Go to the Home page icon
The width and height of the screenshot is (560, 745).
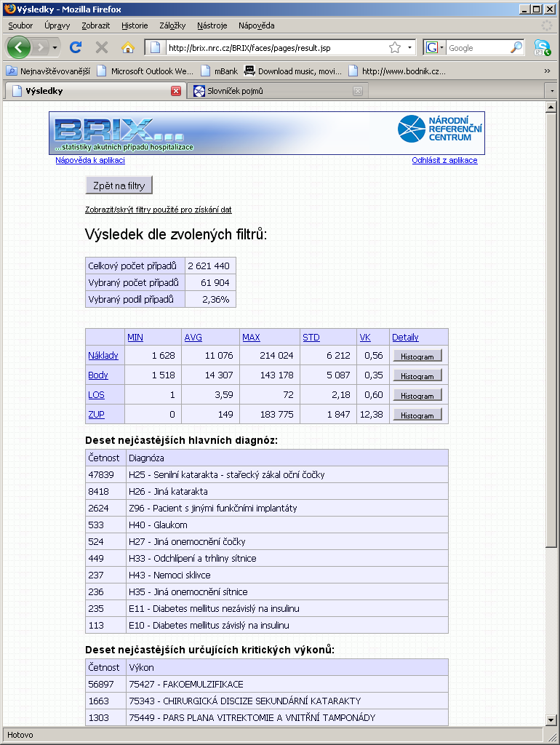(127, 47)
